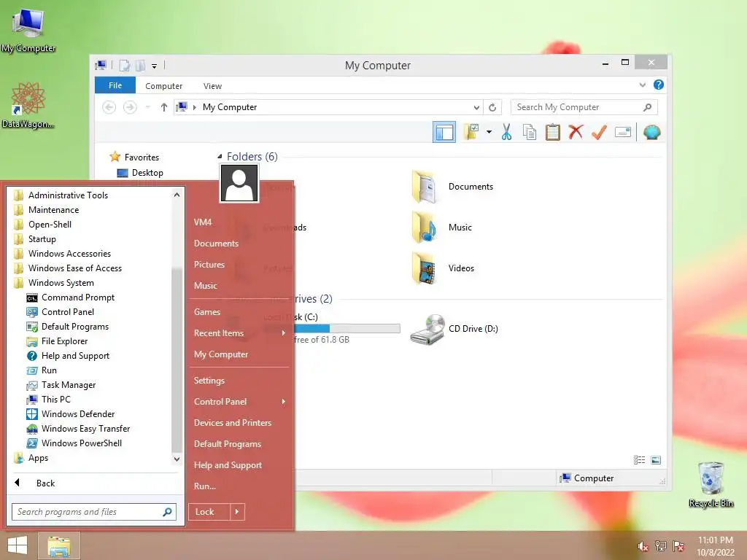Open shutdown options arrow beside Lock

(237, 512)
